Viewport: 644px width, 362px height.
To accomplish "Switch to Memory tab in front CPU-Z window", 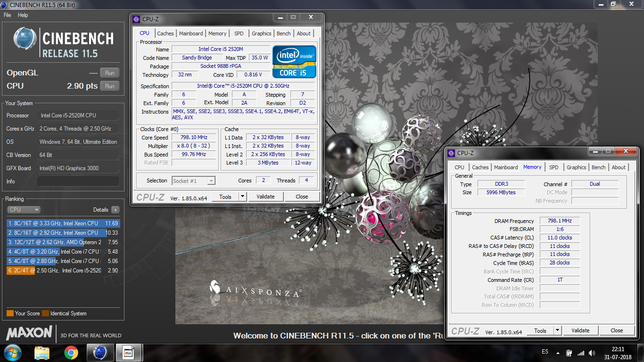I will click(217, 33).
